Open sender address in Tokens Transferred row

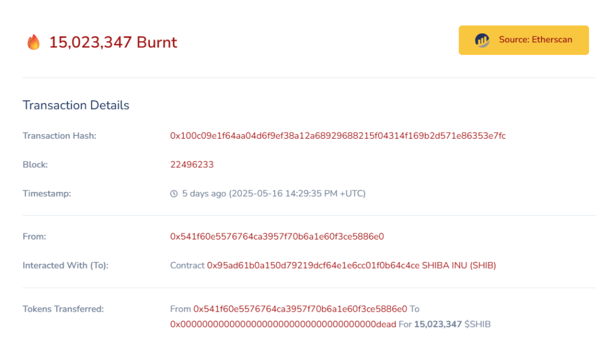pos(300,309)
